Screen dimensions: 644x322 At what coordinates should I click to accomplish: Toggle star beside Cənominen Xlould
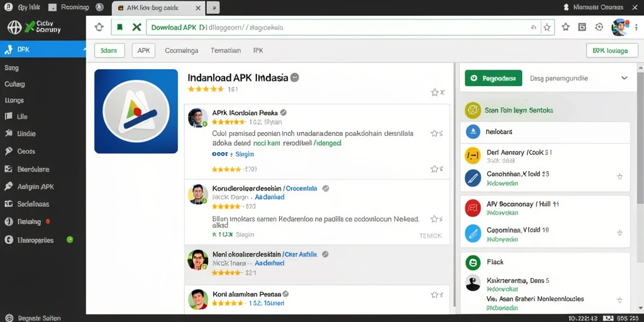point(619,233)
